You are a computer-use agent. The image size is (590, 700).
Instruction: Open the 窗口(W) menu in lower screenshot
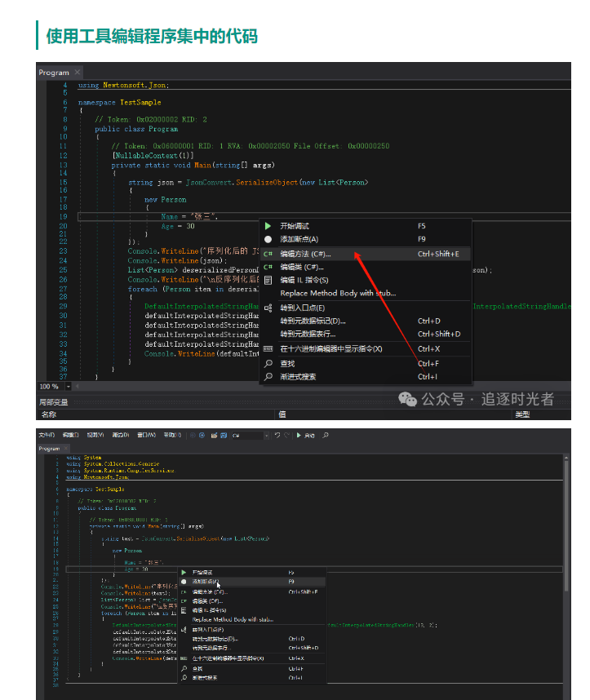146,435
